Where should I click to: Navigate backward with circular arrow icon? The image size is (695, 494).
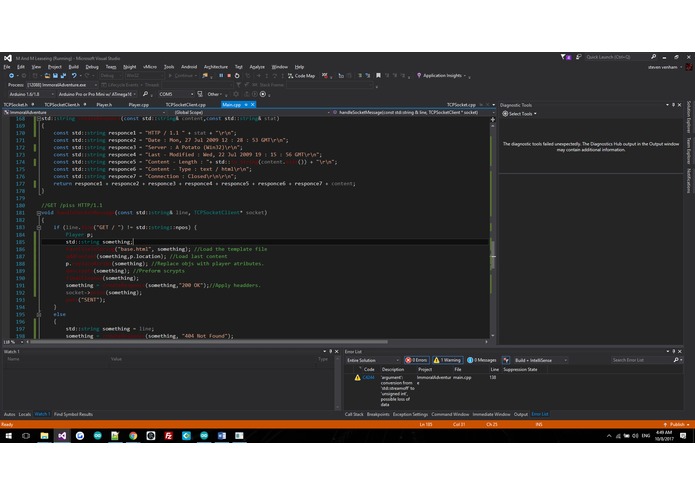click(12, 76)
